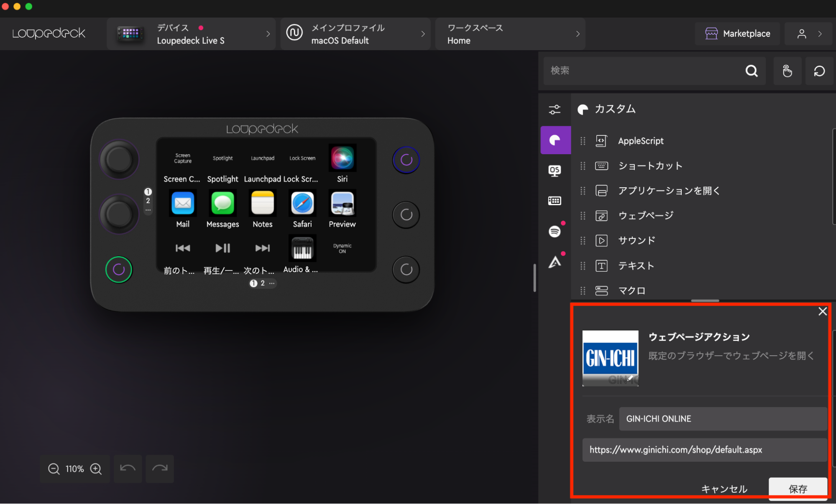Select the Lock Screen button

(x=302, y=158)
